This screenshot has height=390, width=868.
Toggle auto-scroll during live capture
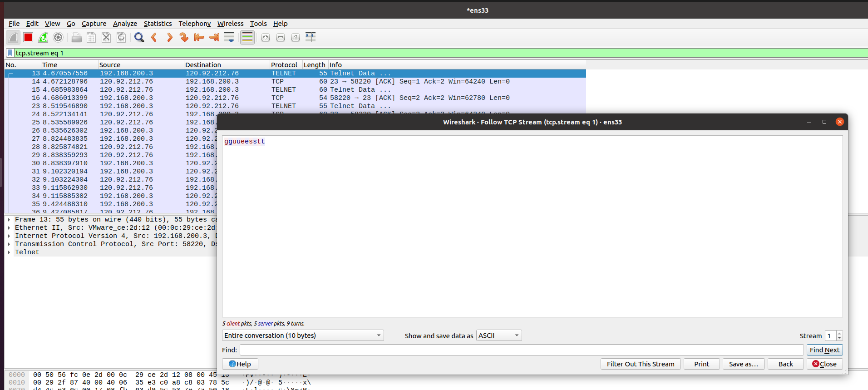tap(230, 38)
